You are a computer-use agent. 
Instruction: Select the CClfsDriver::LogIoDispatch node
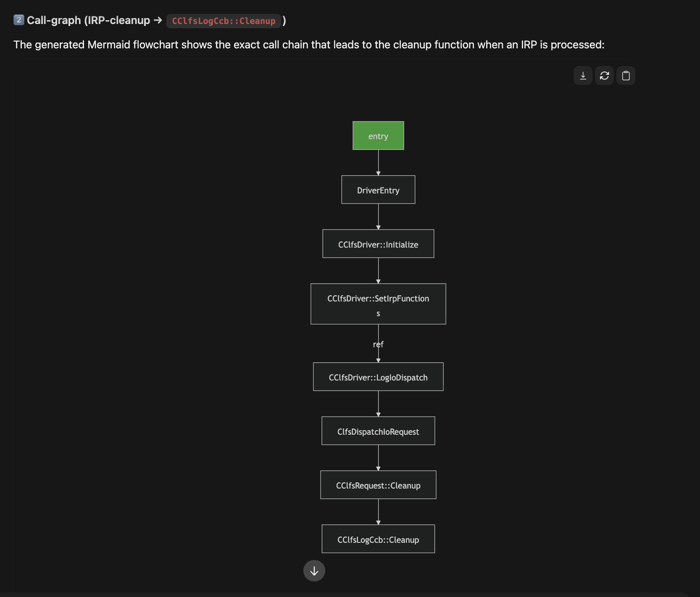tap(378, 377)
